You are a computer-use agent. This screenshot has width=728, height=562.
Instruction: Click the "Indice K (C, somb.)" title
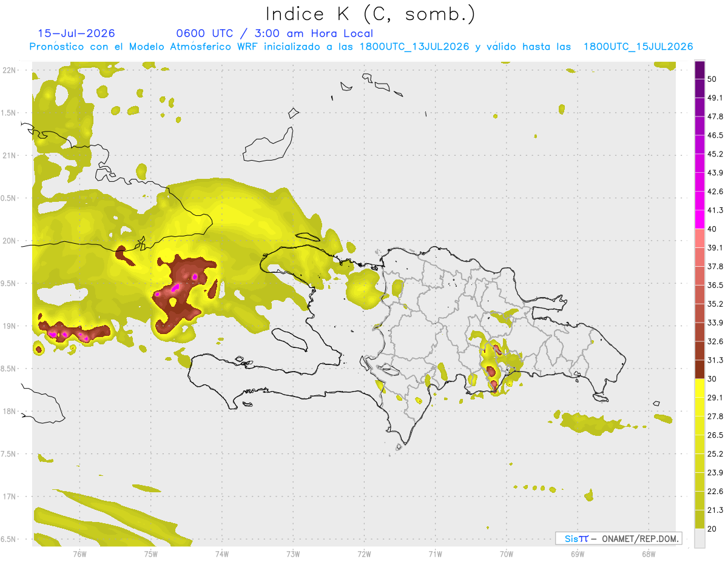tap(370, 15)
